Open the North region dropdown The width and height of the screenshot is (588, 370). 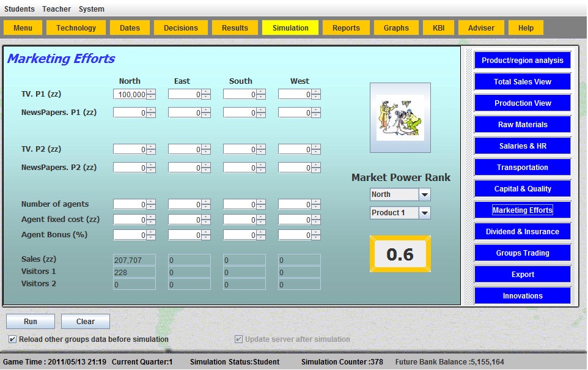click(x=425, y=194)
